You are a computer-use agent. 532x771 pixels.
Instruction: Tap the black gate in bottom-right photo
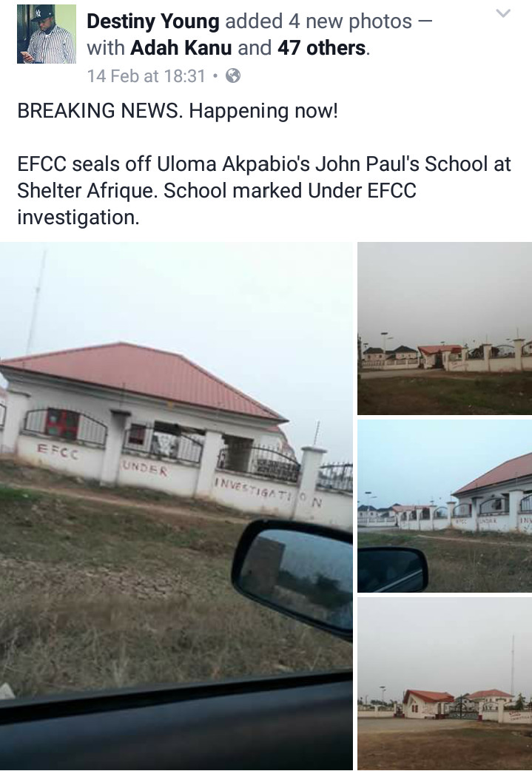pyautogui.click(x=464, y=707)
